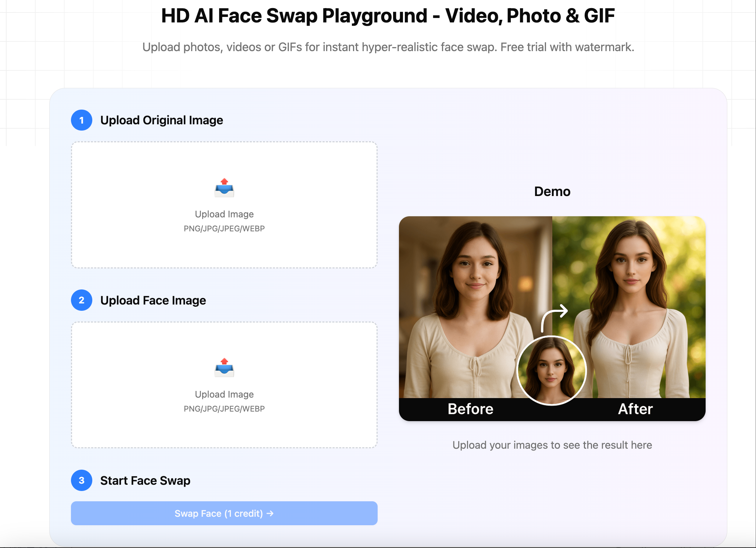756x548 pixels.
Task: Open the Original Image upload dropzone
Action: pyautogui.click(x=224, y=205)
